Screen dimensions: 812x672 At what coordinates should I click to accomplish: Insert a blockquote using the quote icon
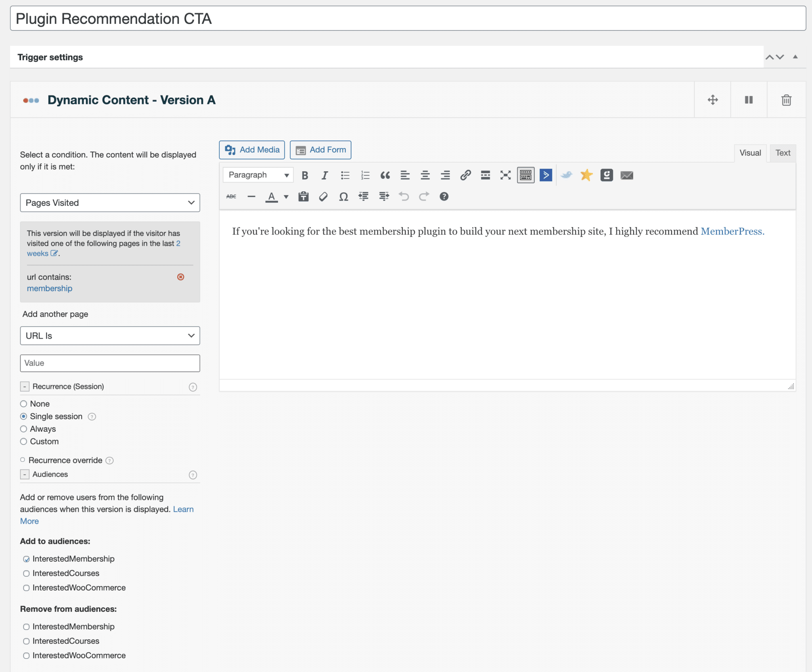coord(385,175)
